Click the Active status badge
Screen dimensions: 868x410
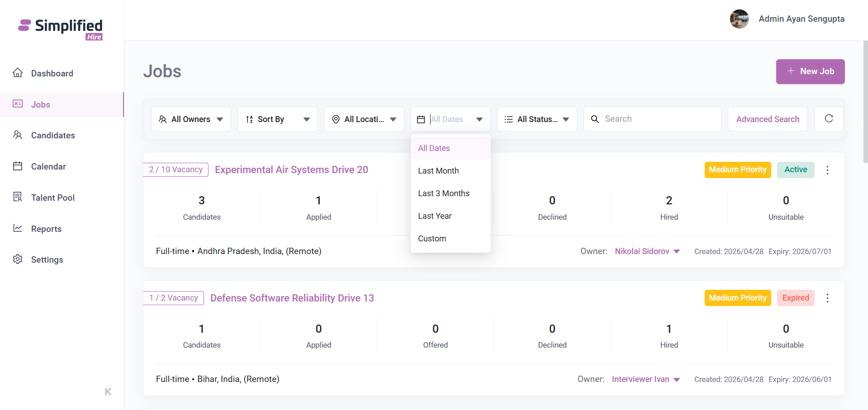(x=796, y=170)
